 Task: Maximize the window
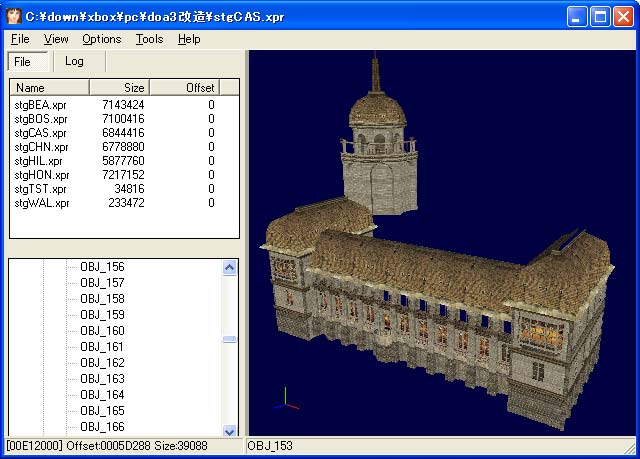(x=600, y=17)
